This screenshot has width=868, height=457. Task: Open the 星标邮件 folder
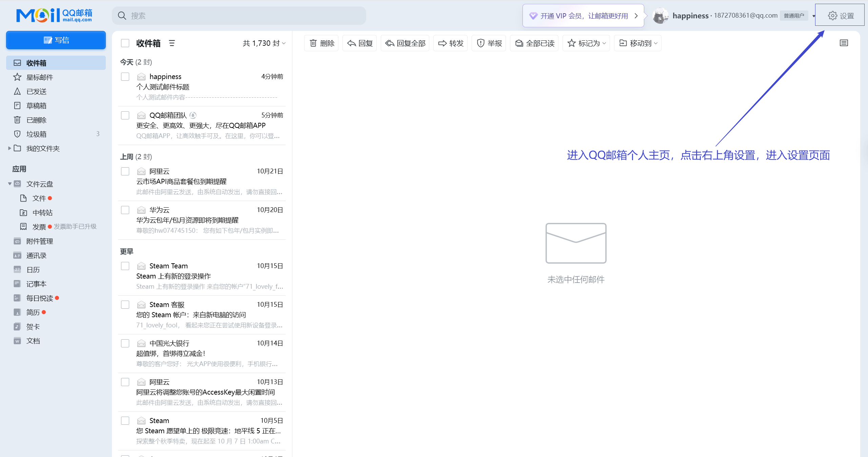[x=40, y=77]
